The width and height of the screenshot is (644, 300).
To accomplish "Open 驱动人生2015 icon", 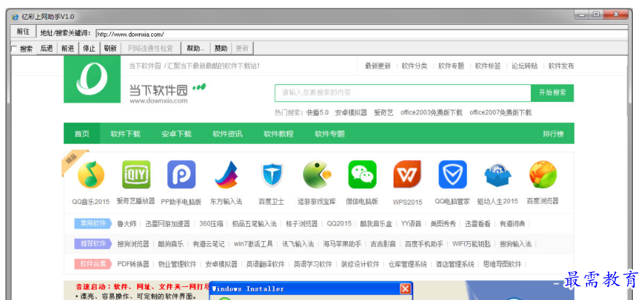I will pos(498,175).
